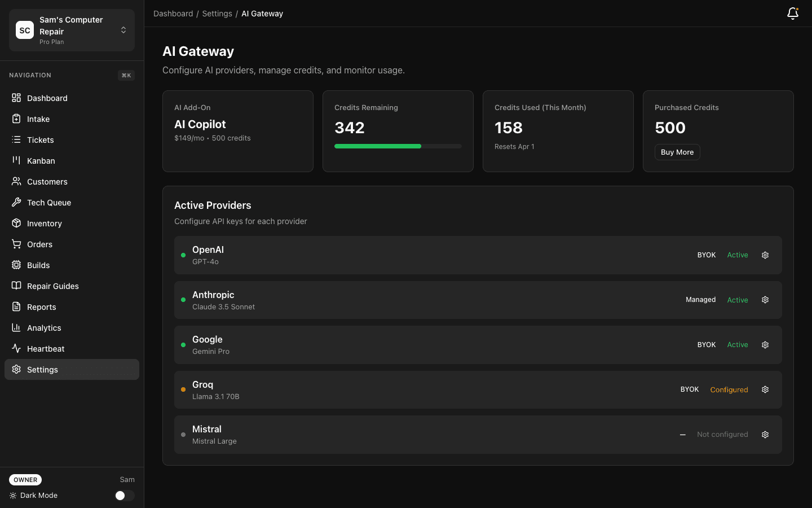This screenshot has width=812, height=508.
Task: Open the Sam's Computer Repair workspace switcher
Action: pos(71,30)
